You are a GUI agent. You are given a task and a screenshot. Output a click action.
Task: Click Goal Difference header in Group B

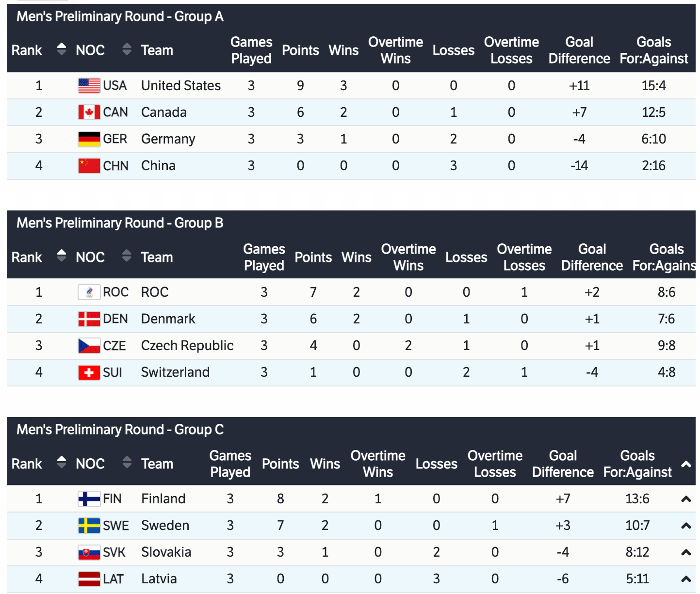592,257
